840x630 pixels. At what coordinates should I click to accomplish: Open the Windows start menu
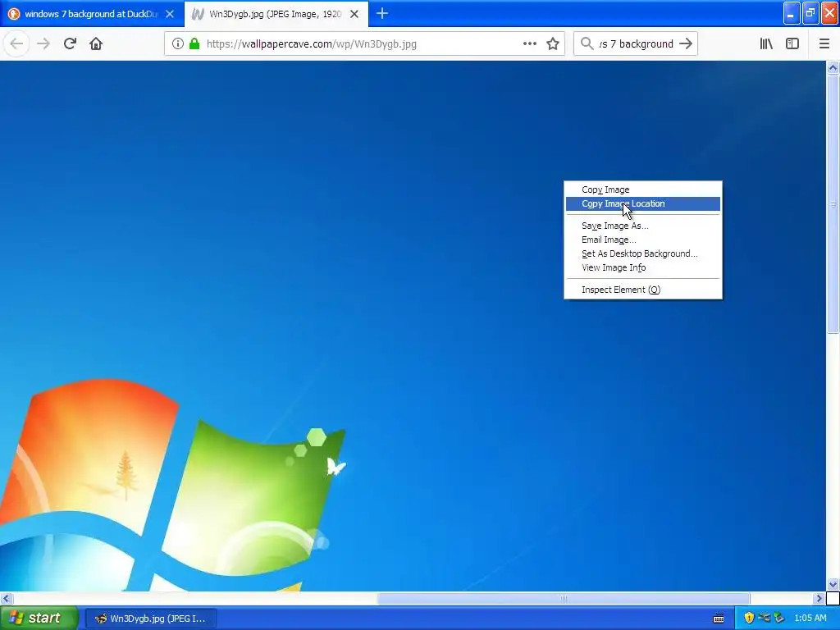(39, 618)
